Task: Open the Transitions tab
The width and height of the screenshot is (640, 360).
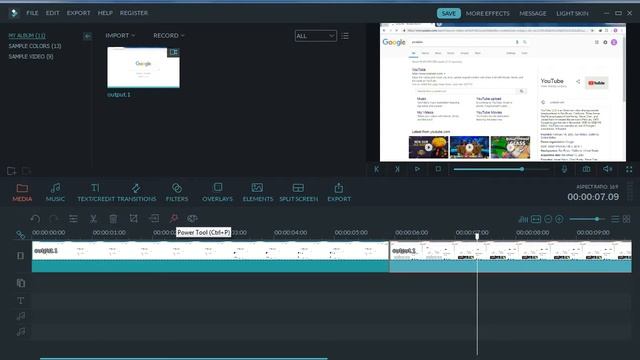Action: point(136,193)
